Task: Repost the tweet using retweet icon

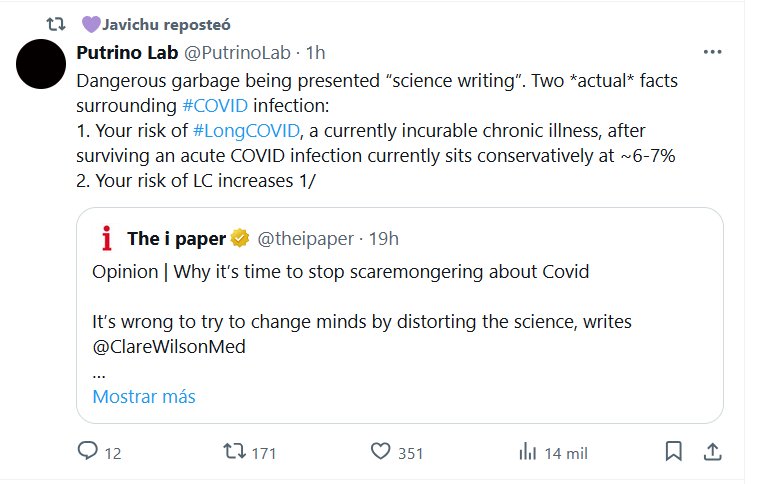Action: pyautogui.click(x=235, y=452)
